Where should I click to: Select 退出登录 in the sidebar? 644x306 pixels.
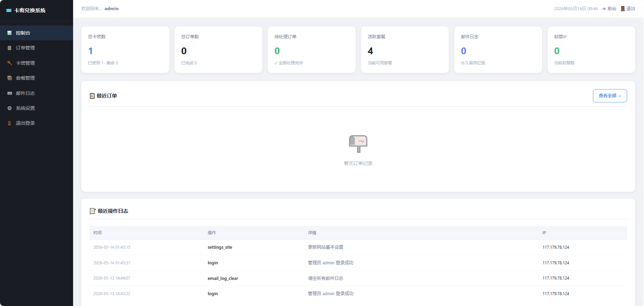pos(37,123)
